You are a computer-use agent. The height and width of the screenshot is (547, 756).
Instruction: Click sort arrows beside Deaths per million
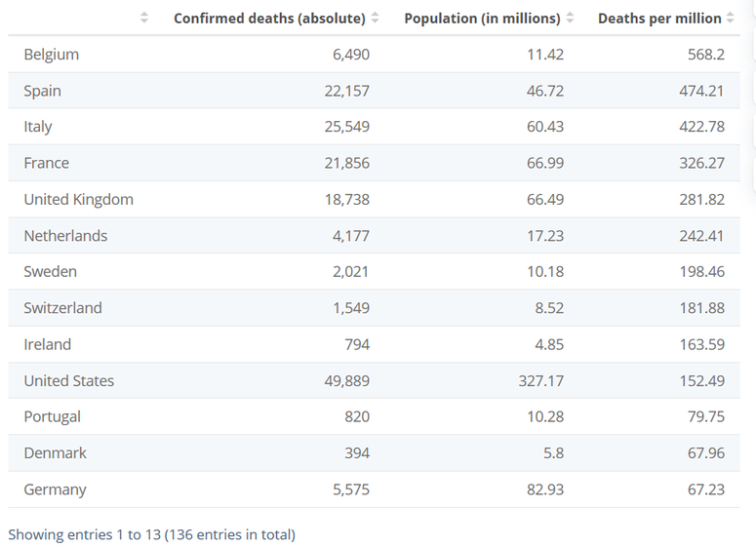point(731,19)
